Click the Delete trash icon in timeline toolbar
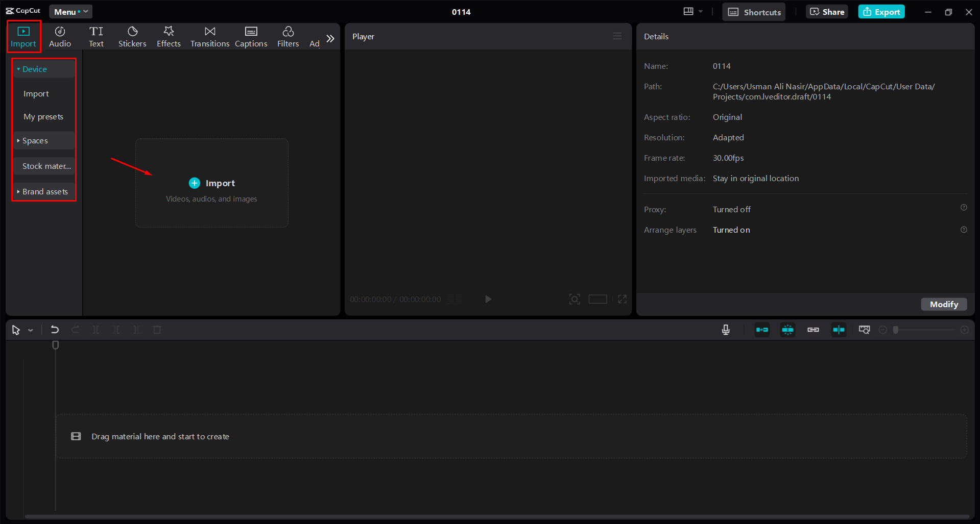The height and width of the screenshot is (524, 980). 157,330
